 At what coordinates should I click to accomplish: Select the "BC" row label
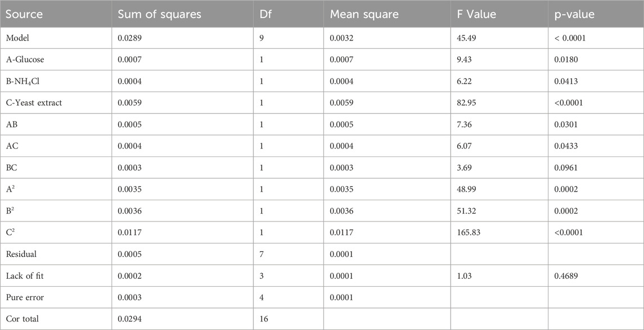[11, 168]
